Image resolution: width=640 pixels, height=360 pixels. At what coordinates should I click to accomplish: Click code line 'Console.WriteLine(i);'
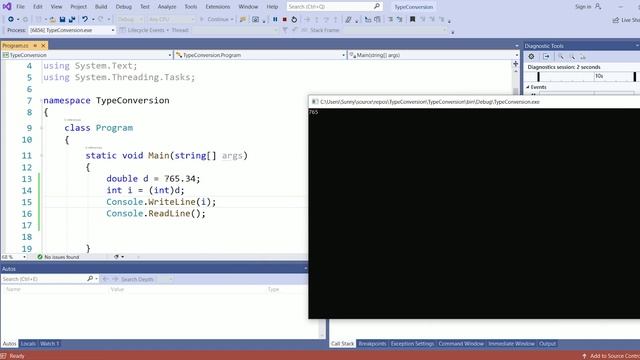point(161,202)
